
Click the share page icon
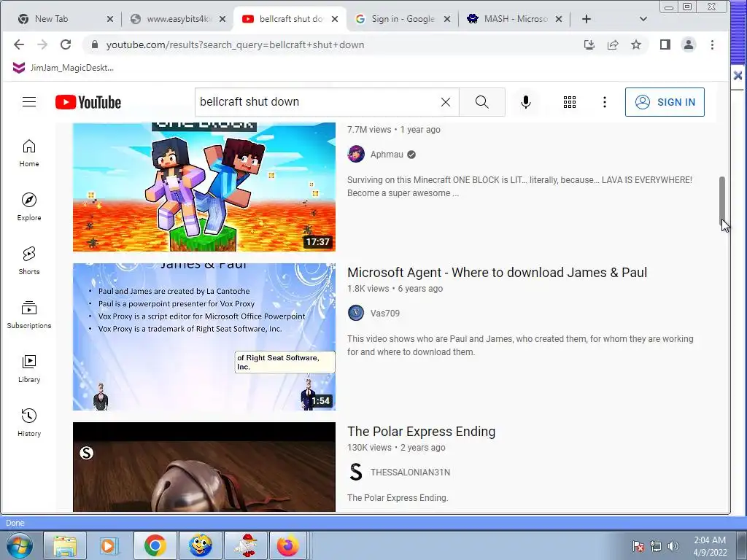pyautogui.click(x=613, y=44)
